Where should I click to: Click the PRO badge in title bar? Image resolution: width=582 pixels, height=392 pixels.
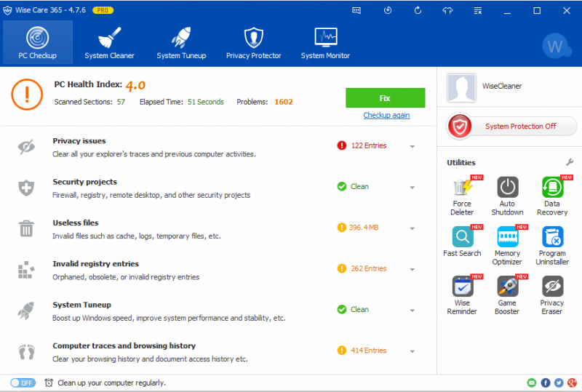pos(103,10)
